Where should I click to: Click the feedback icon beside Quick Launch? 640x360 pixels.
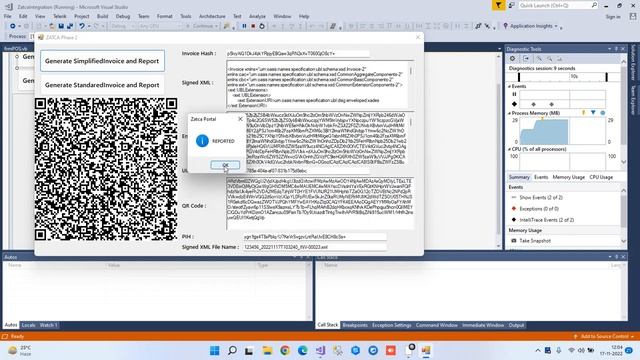point(511,5)
